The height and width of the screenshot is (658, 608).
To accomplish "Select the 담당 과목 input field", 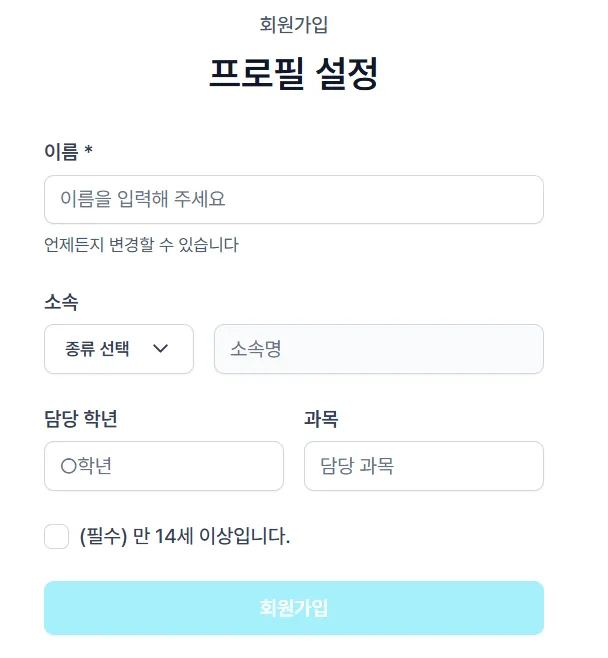I will pyautogui.click(x=424, y=466).
